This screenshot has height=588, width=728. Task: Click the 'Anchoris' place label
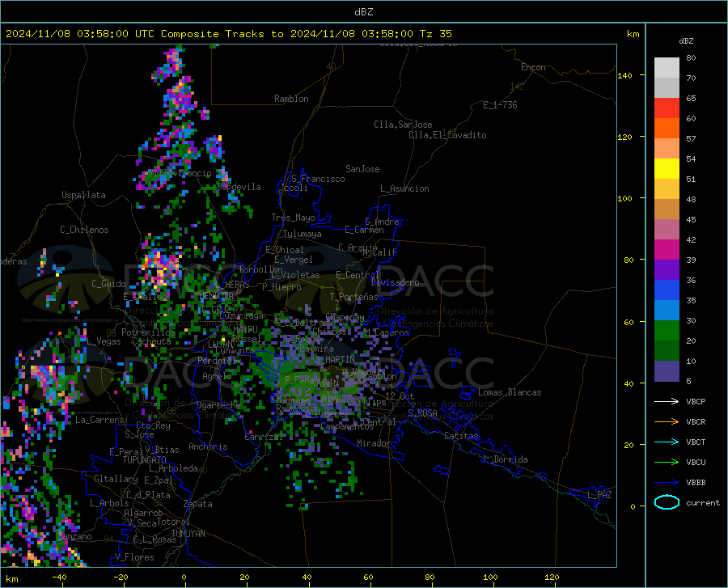[208, 446]
